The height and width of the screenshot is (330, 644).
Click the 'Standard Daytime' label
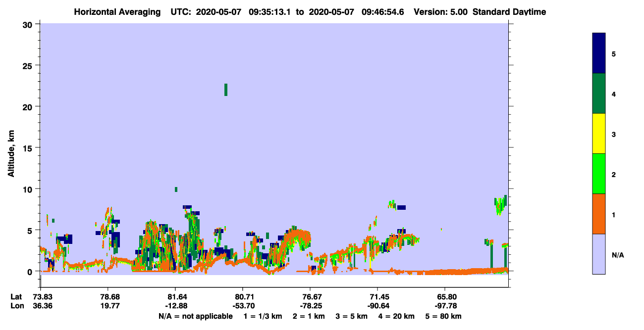pyautogui.click(x=509, y=12)
